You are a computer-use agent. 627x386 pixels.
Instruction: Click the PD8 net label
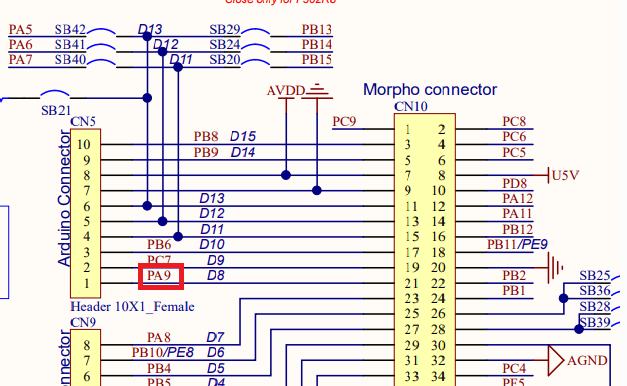[x=515, y=183]
